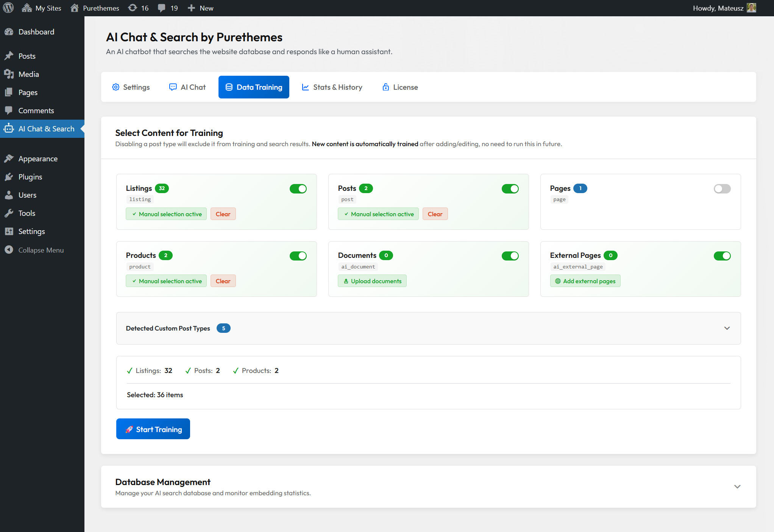Click the Media icon in sidebar
Image resolution: width=774 pixels, height=532 pixels.
coord(9,74)
